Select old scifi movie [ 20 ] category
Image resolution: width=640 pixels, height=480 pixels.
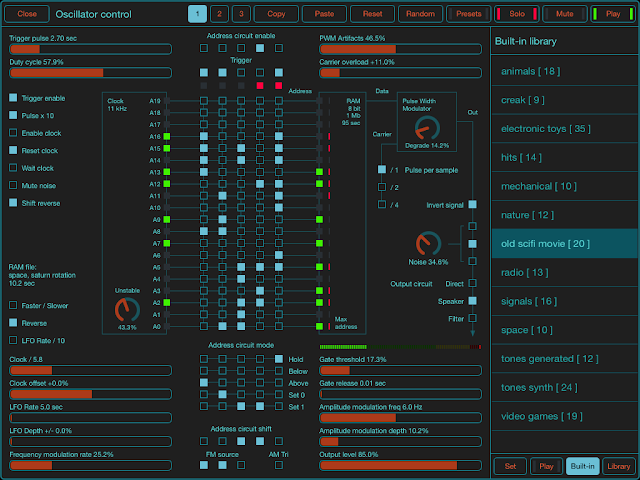tap(565, 244)
